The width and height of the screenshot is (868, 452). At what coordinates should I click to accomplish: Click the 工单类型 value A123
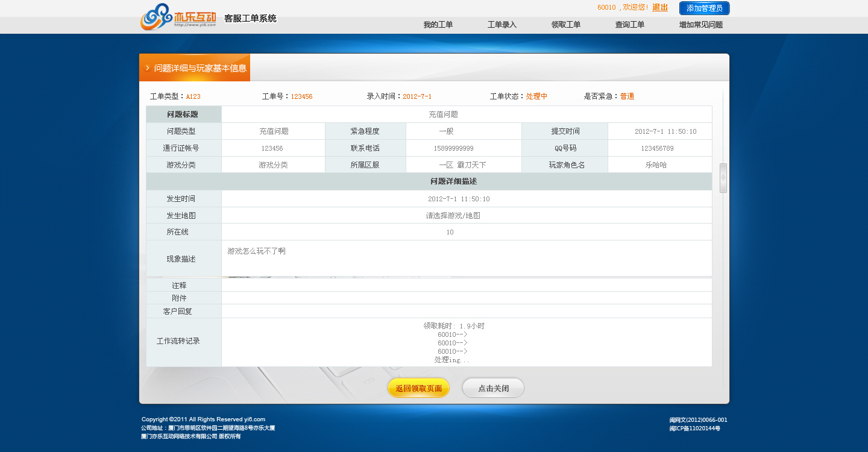[x=193, y=96]
